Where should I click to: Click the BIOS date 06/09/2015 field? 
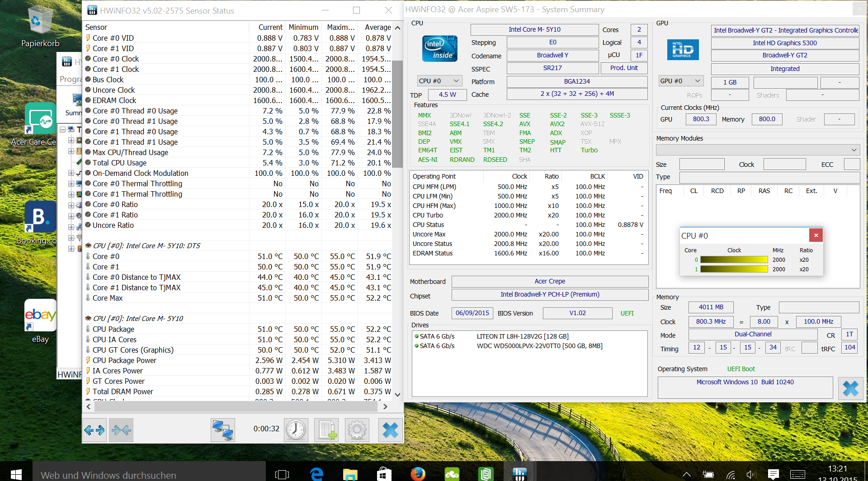(472, 313)
